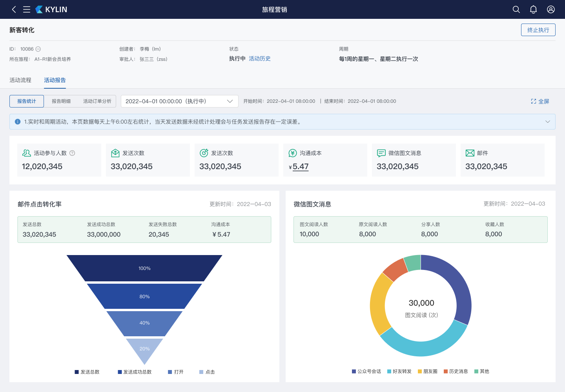
Task: Select the 活动订单分析 tab
Action: pyautogui.click(x=97, y=101)
